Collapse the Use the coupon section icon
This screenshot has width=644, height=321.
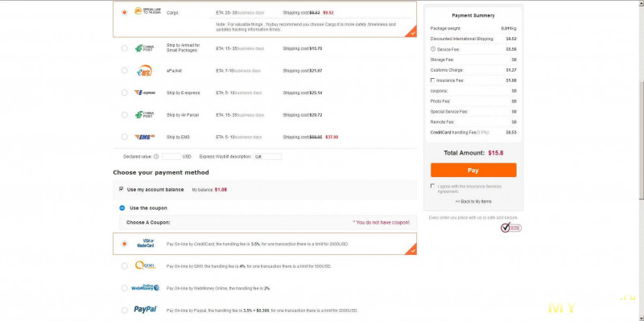122,208
